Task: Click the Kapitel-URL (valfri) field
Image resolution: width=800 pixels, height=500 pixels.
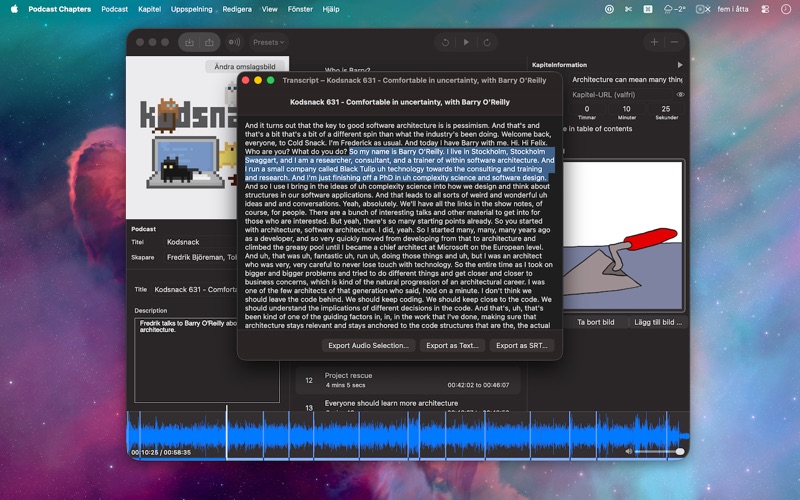Action: point(621,95)
